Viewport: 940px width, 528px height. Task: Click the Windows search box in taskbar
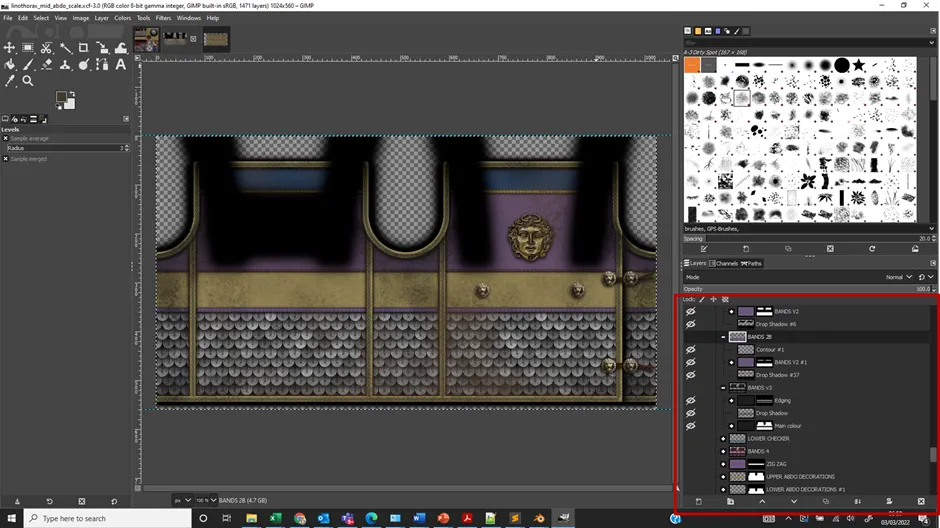[107, 518]
